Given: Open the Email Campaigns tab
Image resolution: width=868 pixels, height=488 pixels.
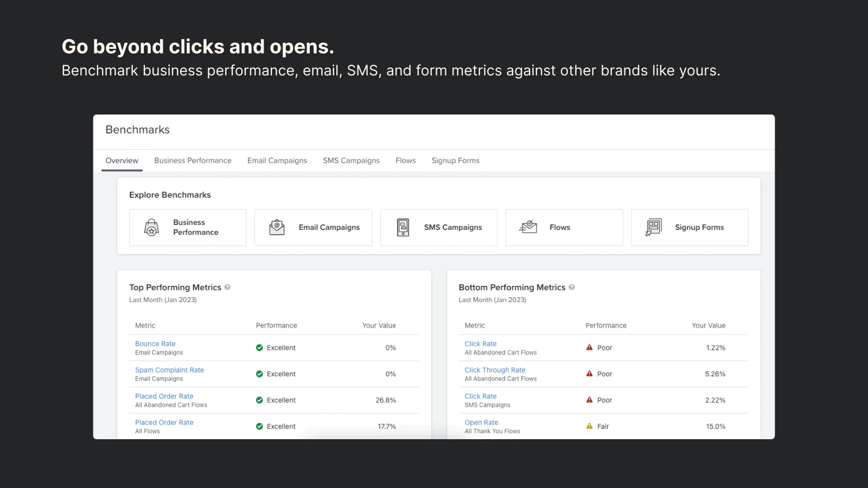Looking at the screenshot, I should [277, 160].
